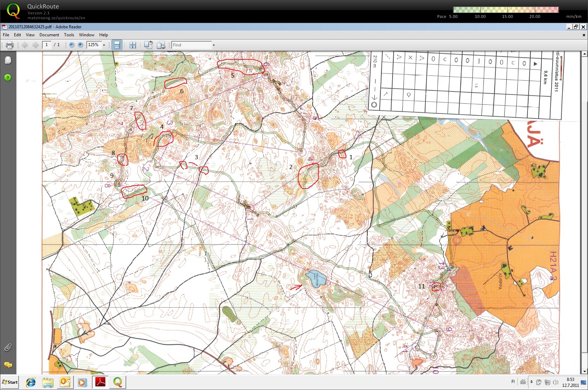Go to previous page with the left arrow

(24, 45)
